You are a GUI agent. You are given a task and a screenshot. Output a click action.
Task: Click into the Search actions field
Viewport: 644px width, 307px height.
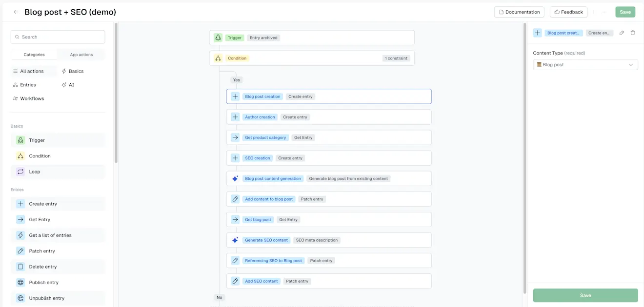point(58,37)
